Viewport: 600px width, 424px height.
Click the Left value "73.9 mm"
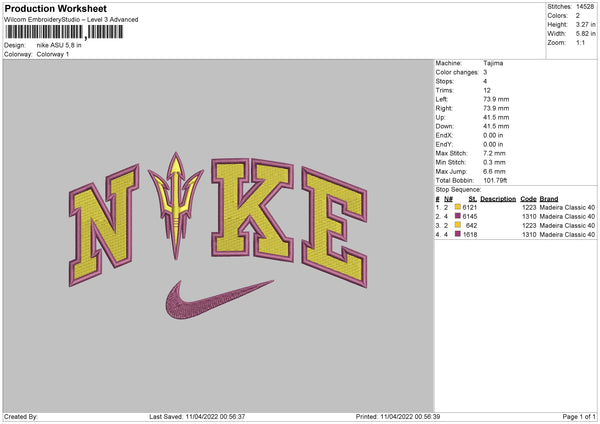point(496,99)
